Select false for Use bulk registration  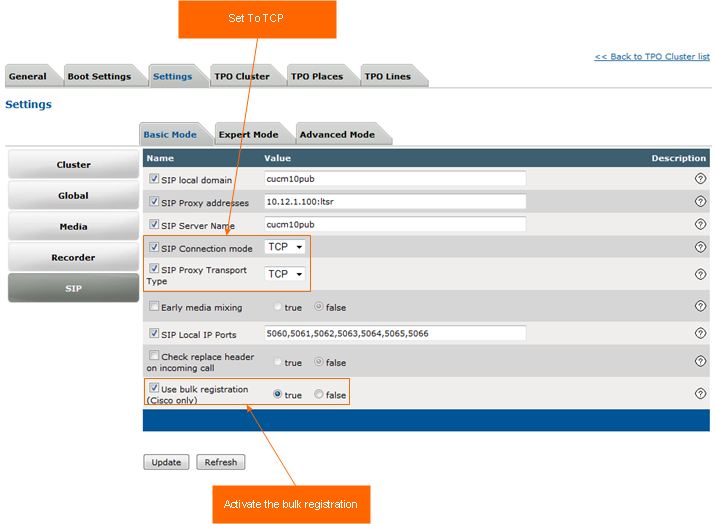[319, 394]
